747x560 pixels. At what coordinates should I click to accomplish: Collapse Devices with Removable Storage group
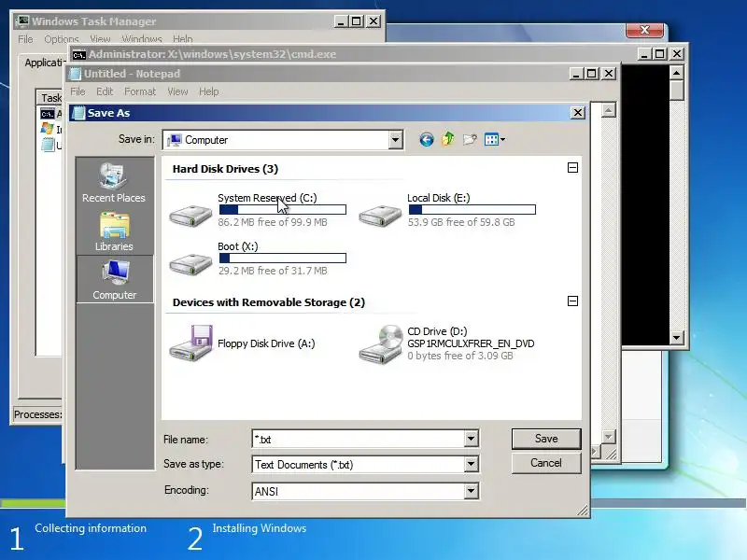[572, 301]
